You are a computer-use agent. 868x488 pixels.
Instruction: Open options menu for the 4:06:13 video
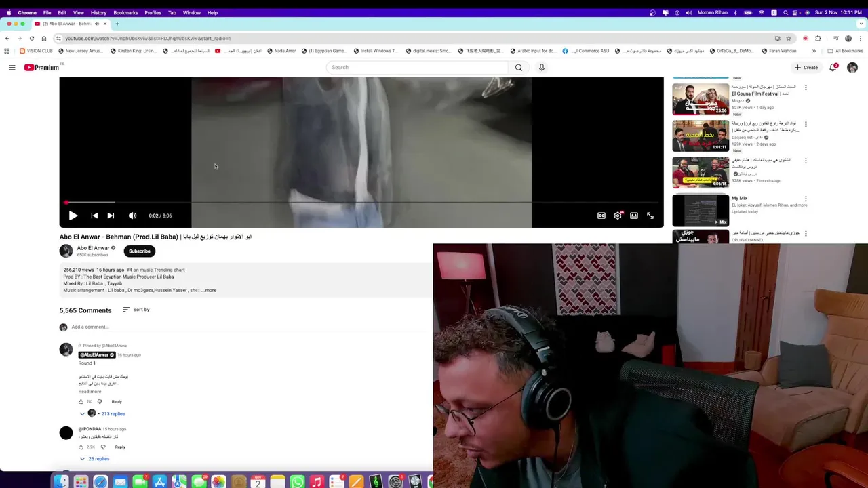806,161
